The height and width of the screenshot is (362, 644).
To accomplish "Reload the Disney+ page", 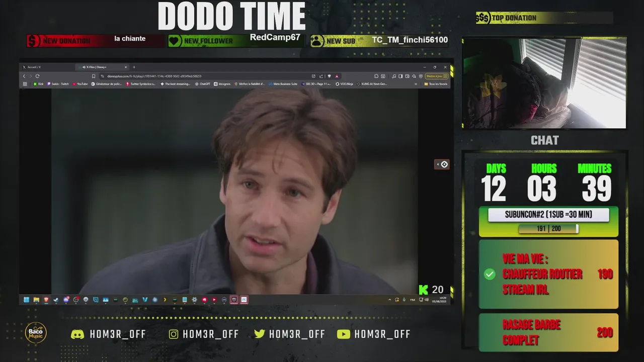I will coord(37,76).
